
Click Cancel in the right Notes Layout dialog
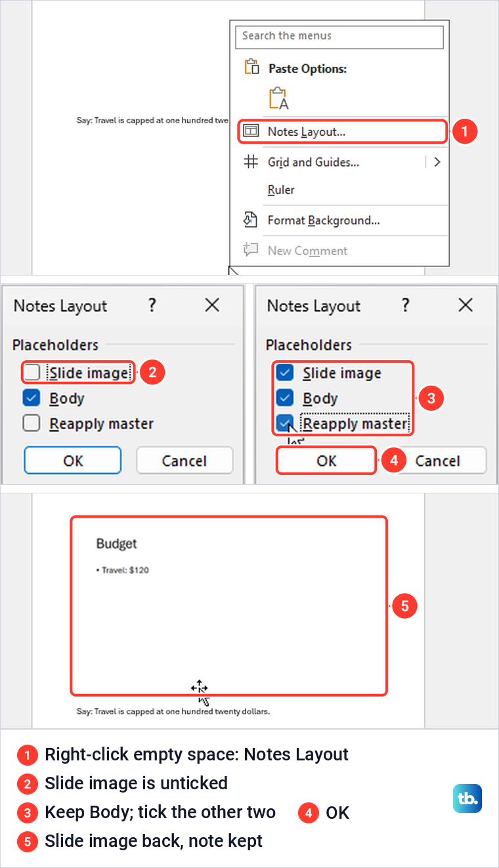point(438,461)
